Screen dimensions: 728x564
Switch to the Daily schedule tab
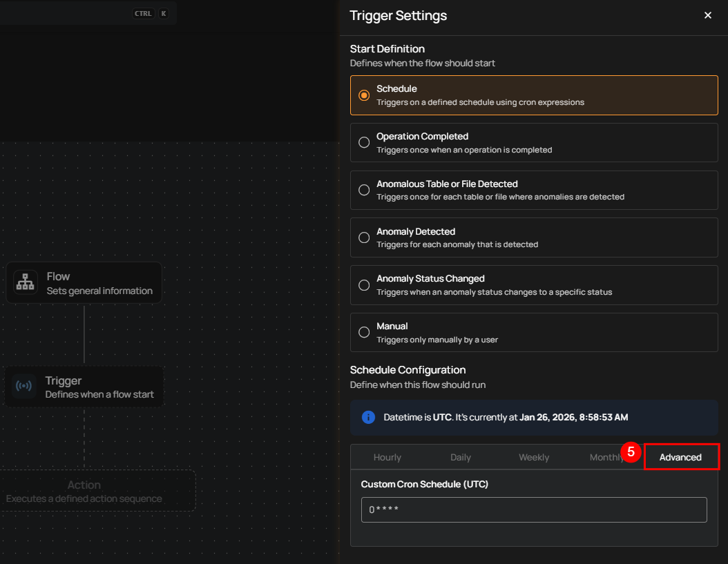pos(461,457)
